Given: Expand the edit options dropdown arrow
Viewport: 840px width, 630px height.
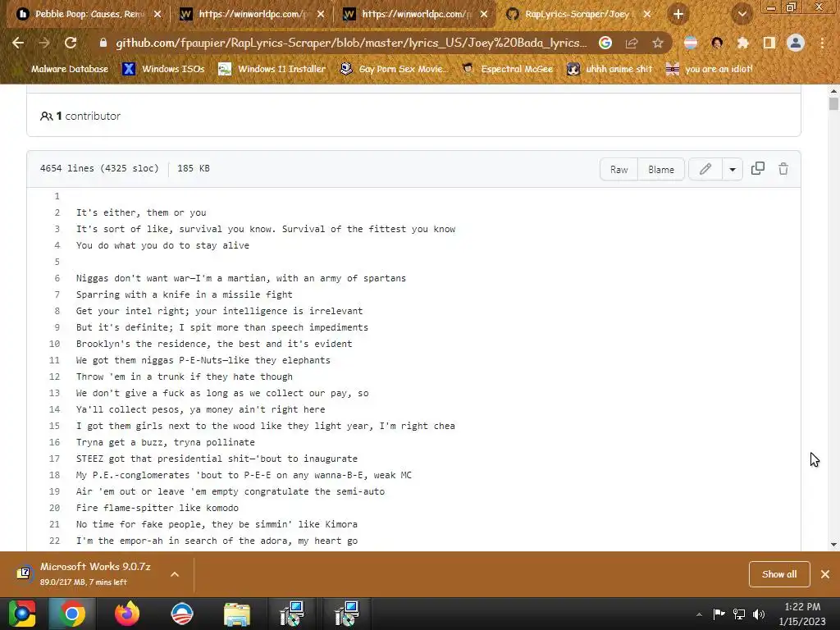Looking at the screenshot, I should (733, 169).
